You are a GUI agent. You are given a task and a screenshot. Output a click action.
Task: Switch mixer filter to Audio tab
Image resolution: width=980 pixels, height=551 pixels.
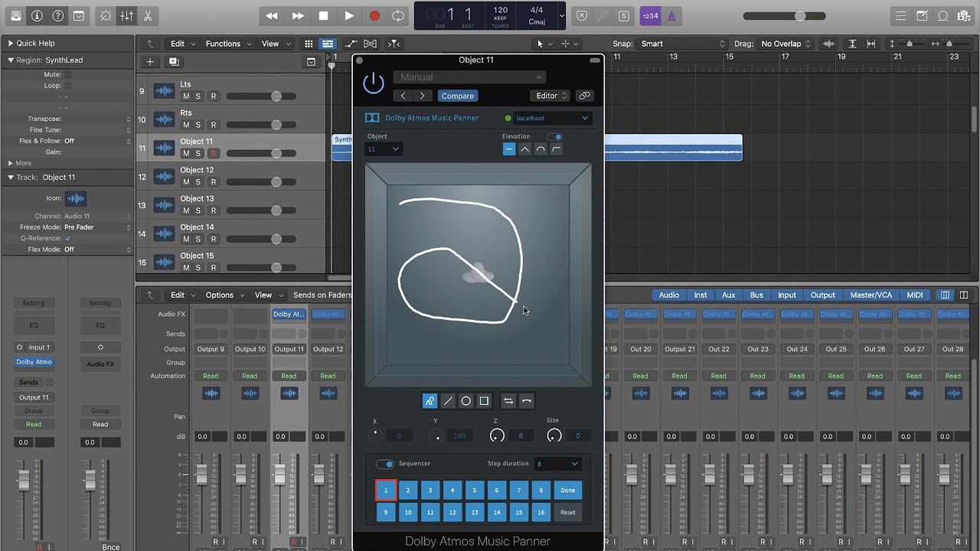(x=668, y=295)
